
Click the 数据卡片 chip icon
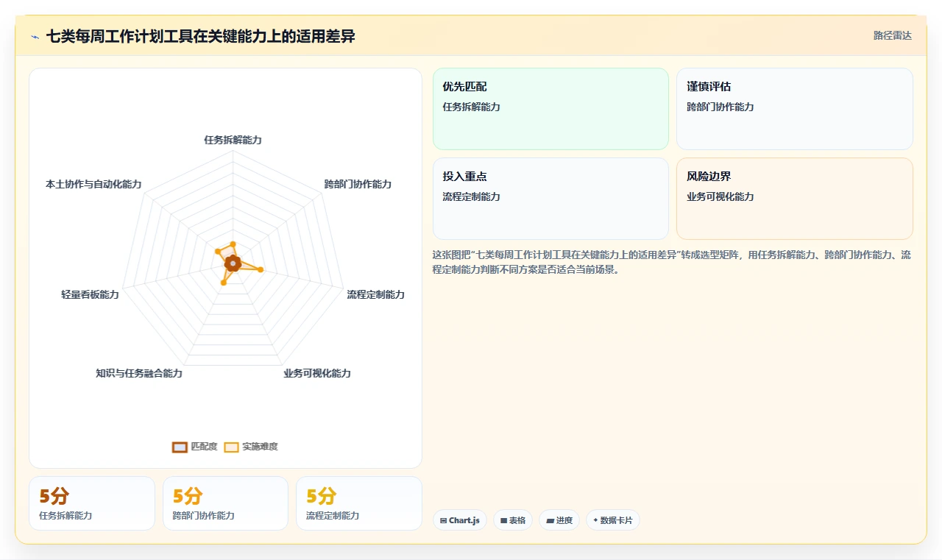pyautogui.click(x=595, y=520)
